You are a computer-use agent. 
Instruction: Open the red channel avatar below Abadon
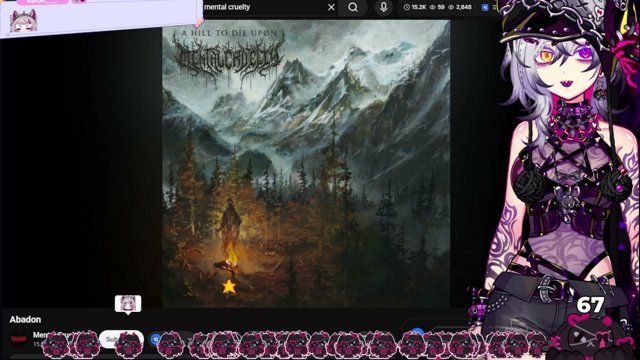(x=18, y=339)
